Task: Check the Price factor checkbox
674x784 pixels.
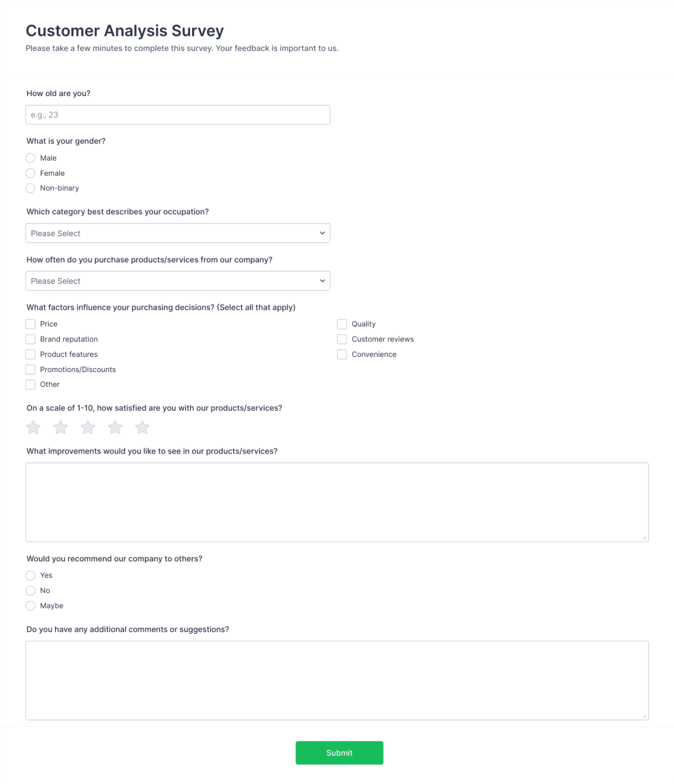Action: pyautogui.click(x=30, y=324)
